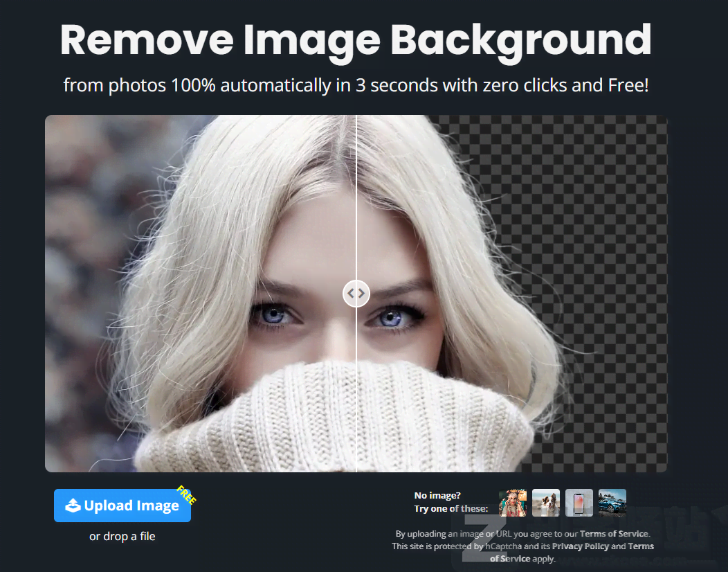Click the 'or drop a file' text

point(122,537)
